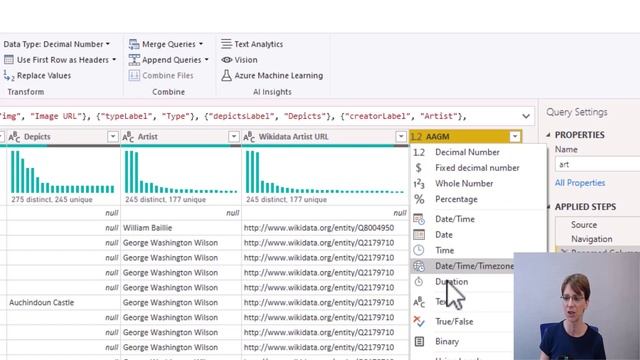Click the Fixed decimal dollar icon

pos(418,168)
